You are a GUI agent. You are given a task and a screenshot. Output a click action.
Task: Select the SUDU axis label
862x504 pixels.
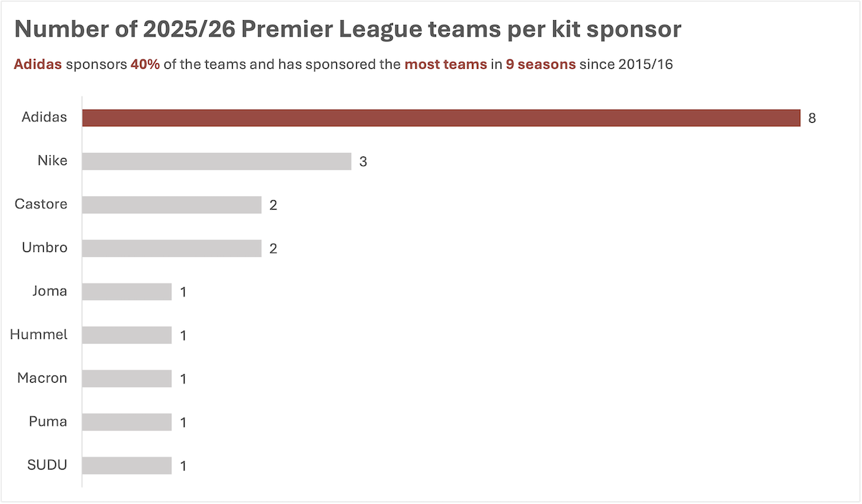pos(47,465)
